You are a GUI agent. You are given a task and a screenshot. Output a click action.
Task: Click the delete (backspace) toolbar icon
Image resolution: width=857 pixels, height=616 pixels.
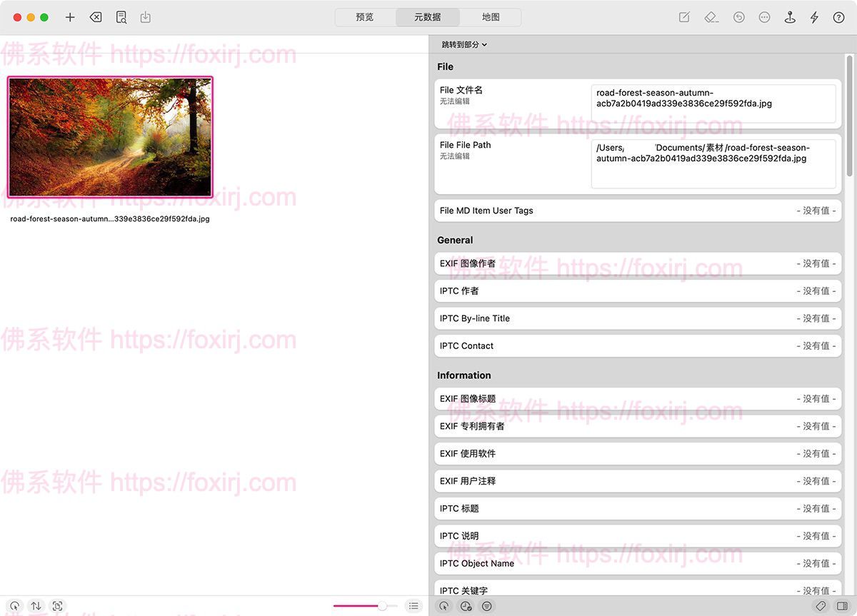click(96, 17)
